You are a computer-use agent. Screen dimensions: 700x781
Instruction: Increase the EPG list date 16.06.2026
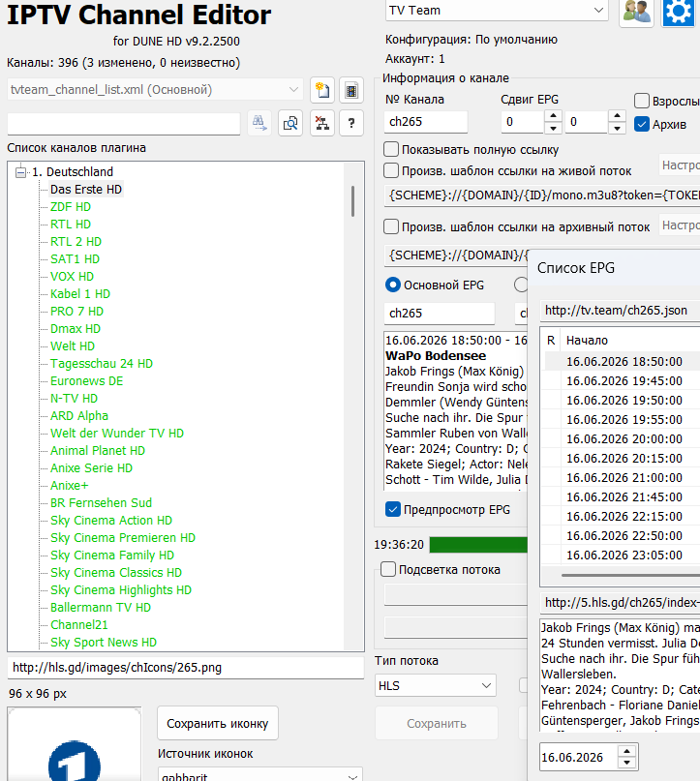click(x=626, y=751)
